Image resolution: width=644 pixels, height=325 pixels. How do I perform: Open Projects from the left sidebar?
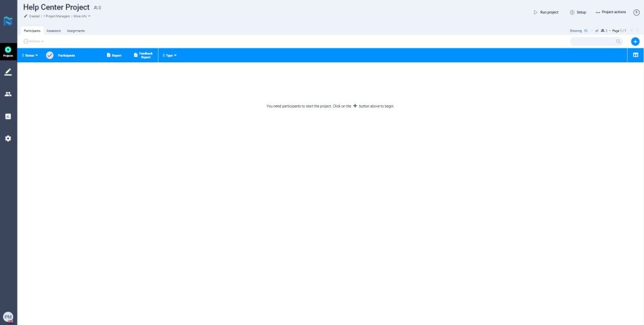coord(8,52)
